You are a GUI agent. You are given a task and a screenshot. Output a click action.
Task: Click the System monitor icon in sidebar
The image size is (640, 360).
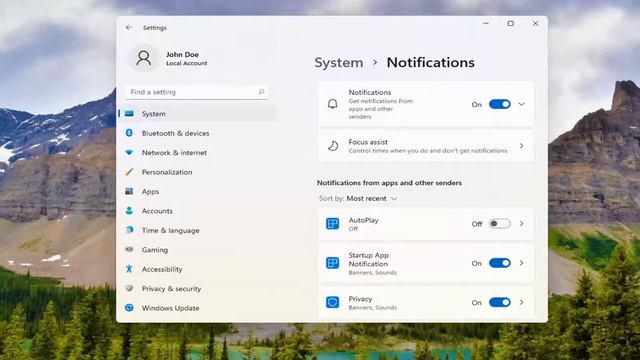tap(129, 113)
